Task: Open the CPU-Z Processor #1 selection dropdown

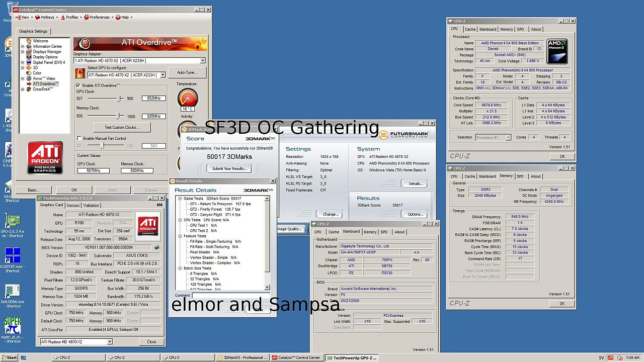Action: 508,137
